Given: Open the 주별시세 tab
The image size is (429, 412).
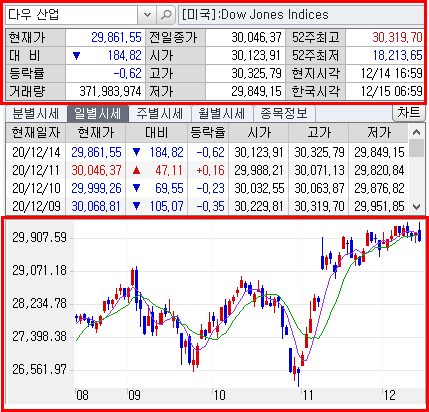Looking at the screenshot, I should tap(160, 114).
